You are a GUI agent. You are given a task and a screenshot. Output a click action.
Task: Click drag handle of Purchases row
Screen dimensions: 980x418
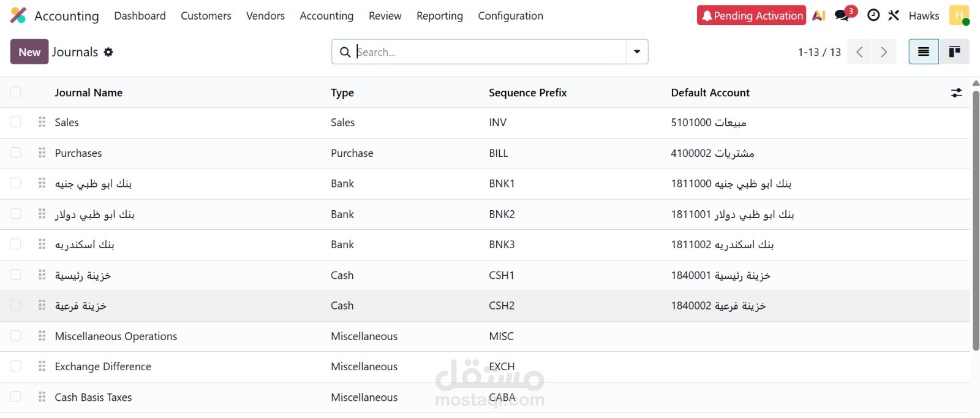(42, 153)
